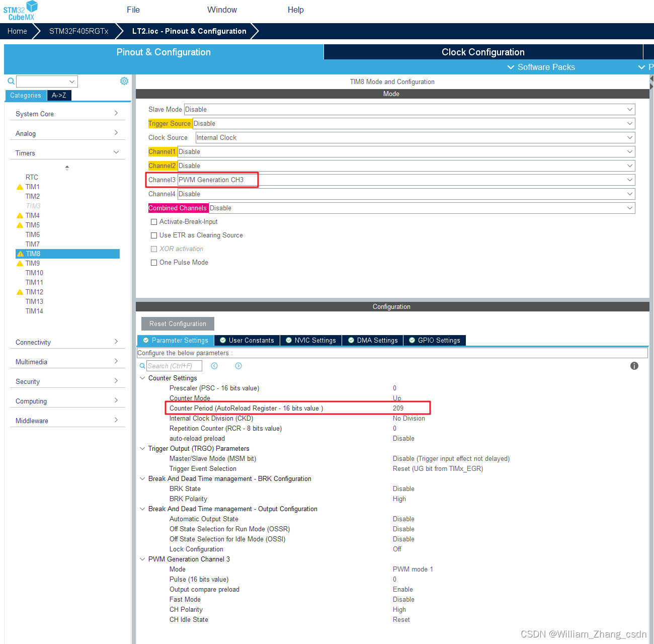
Task: Toggle Activate-Break-Input checkbox
Action: click(154, 222)
